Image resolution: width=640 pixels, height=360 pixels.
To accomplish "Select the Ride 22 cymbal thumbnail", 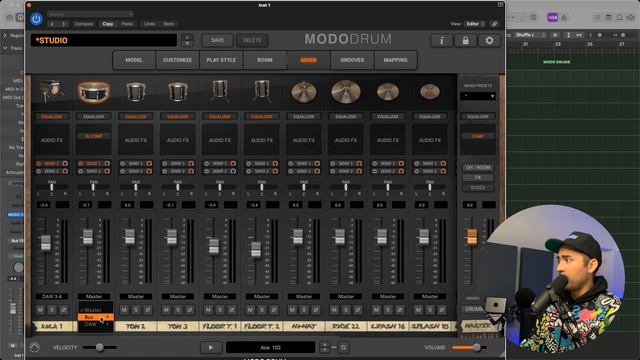I will [346, 91].
